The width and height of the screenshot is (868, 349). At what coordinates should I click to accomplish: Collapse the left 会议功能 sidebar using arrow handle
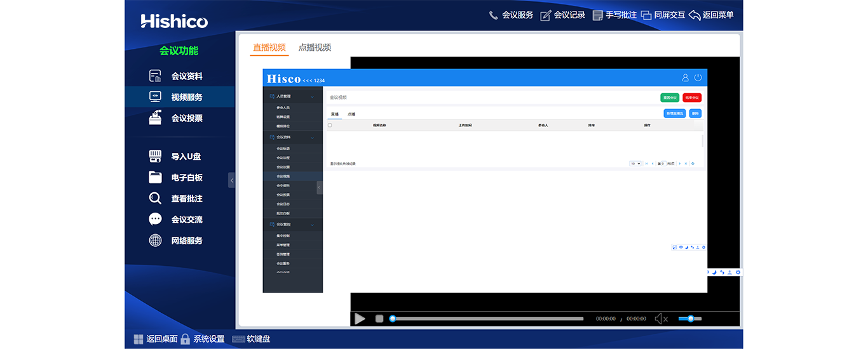pos(231,180)
